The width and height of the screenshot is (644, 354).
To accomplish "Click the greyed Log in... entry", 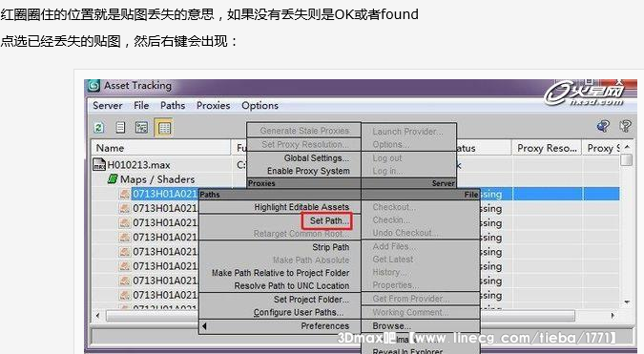I will pyautogui.click(x=387, y=171).
